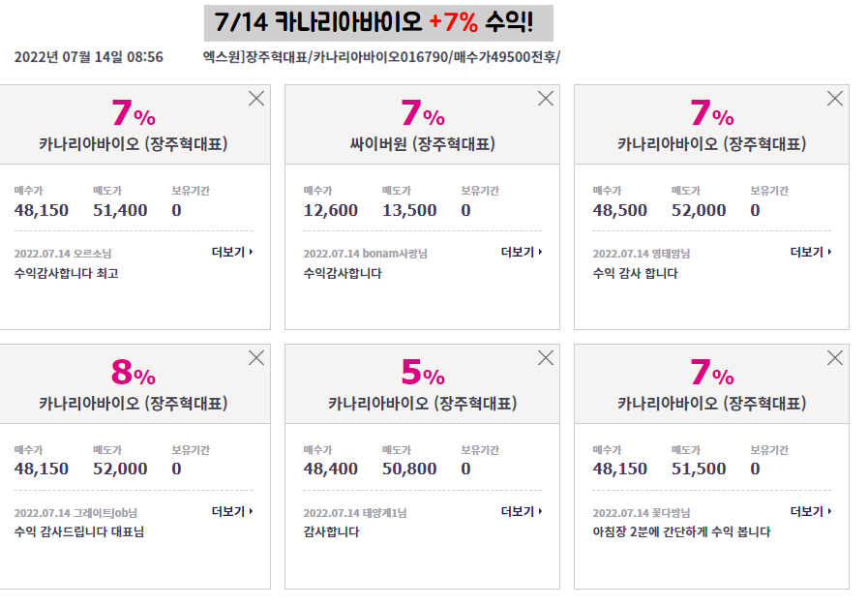The height and width of the screenshot is (606, 868).
Task: Click the 2022년 07월 14일 08:56 timestamp
Action: pos(89,57)
